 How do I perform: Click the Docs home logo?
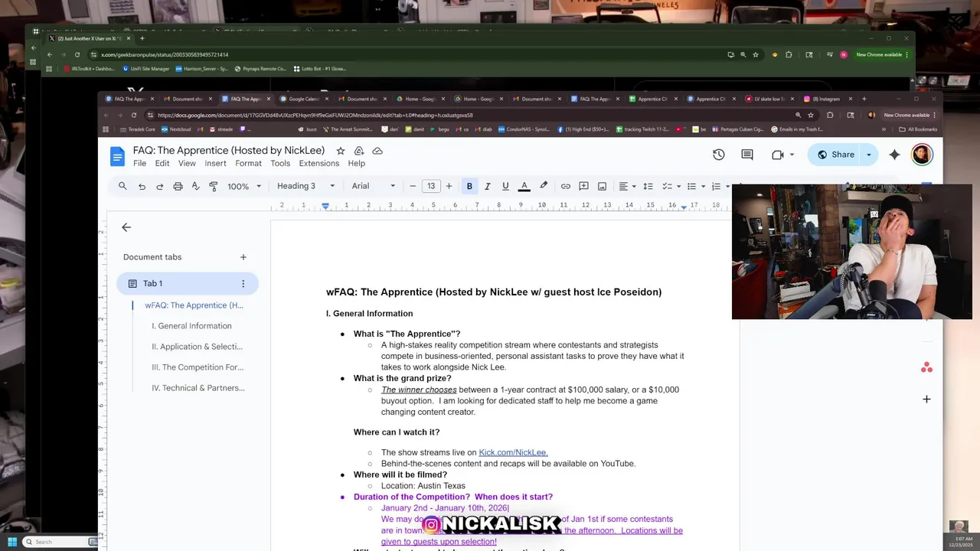click(117, 156)
